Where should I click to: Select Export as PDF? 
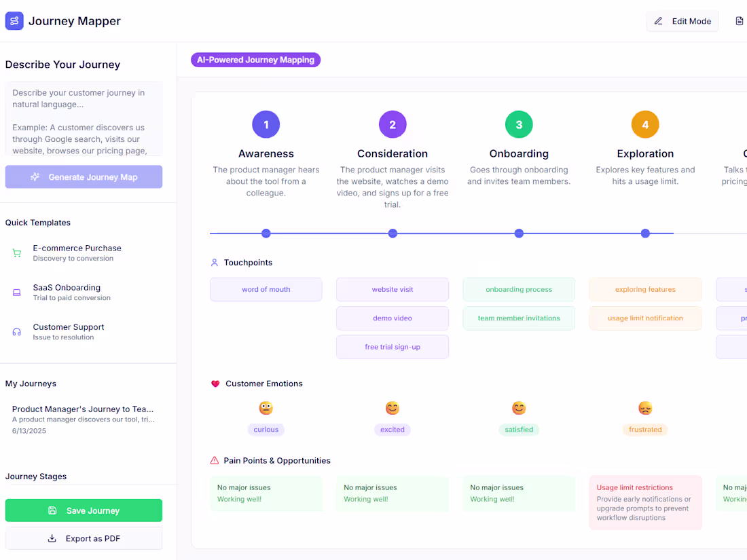[x=83, y=538]
